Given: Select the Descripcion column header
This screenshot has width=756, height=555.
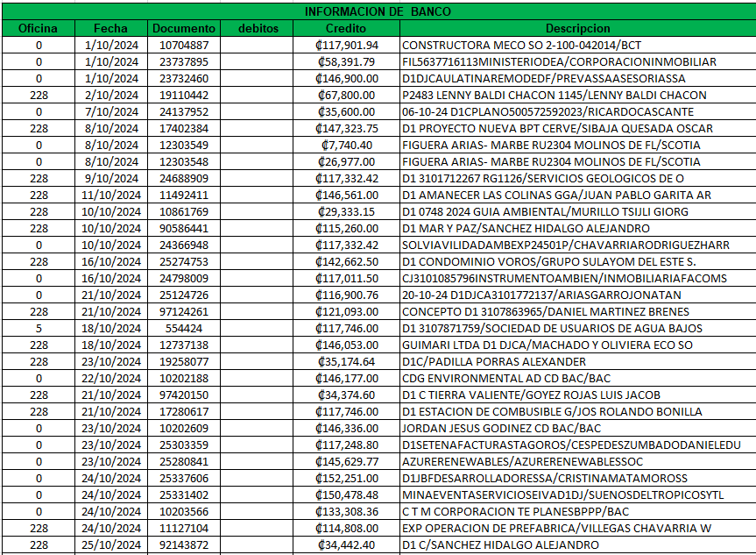Looking at the screenshot, I should [578, 28].
